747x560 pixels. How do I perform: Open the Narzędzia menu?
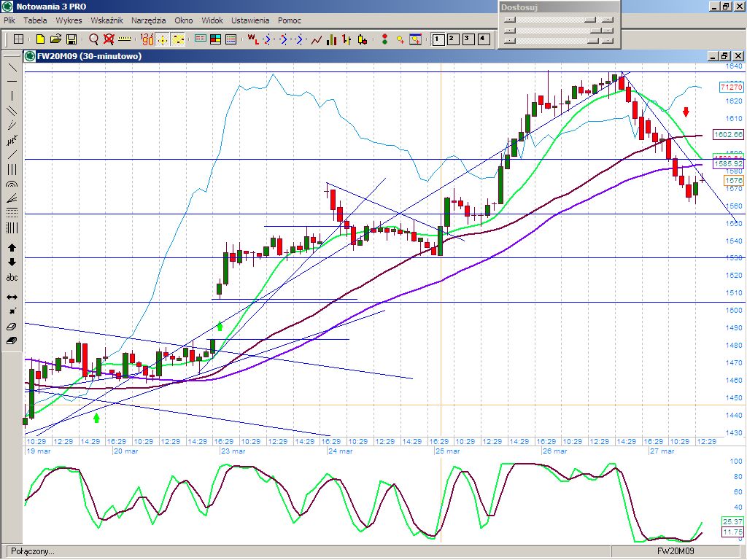coord(149,20)
